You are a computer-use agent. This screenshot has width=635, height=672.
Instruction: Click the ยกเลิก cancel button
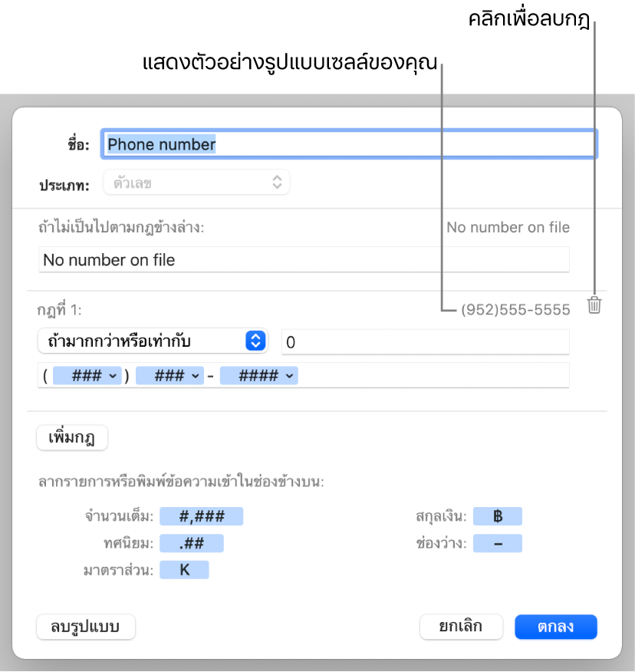pyautogui.click(x=461, y=627)
